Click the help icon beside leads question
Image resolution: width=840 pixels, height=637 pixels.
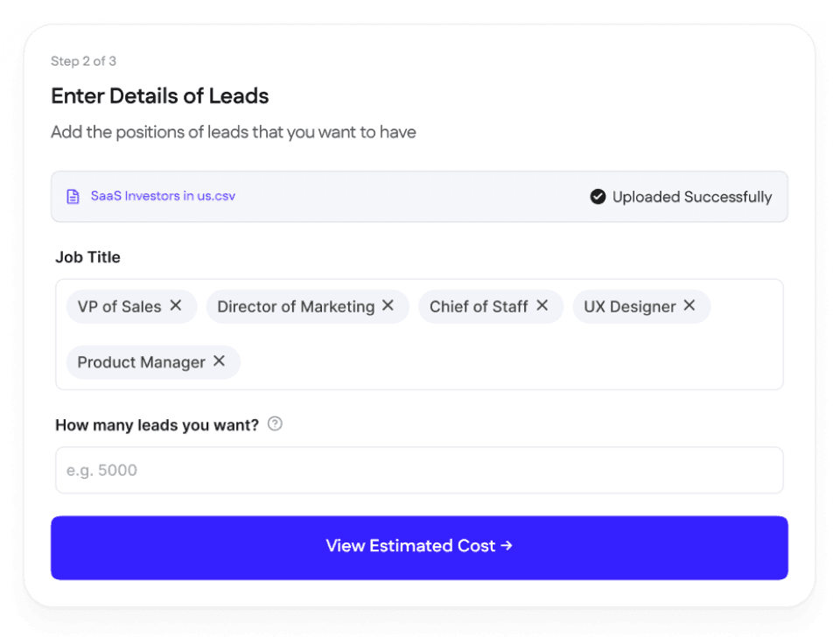tap(275, 423)
